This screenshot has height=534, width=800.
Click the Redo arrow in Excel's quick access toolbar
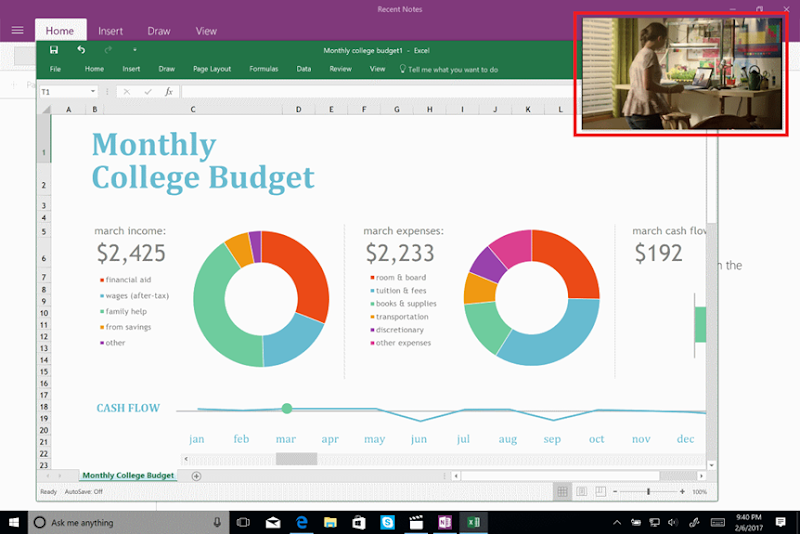coord(108,49)
